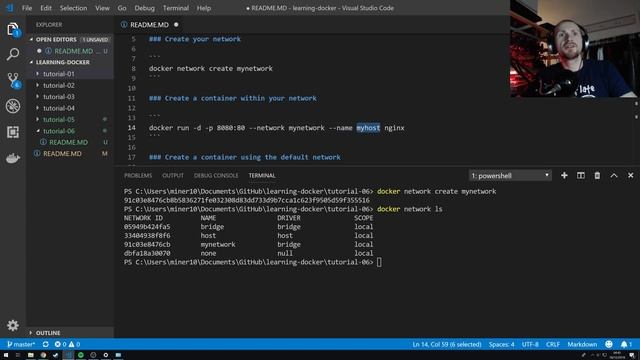Image resolution: width=640 pixels, height=360 pixels.
Task: Kill the terminal with the trash icon
Action: point(597,176)
